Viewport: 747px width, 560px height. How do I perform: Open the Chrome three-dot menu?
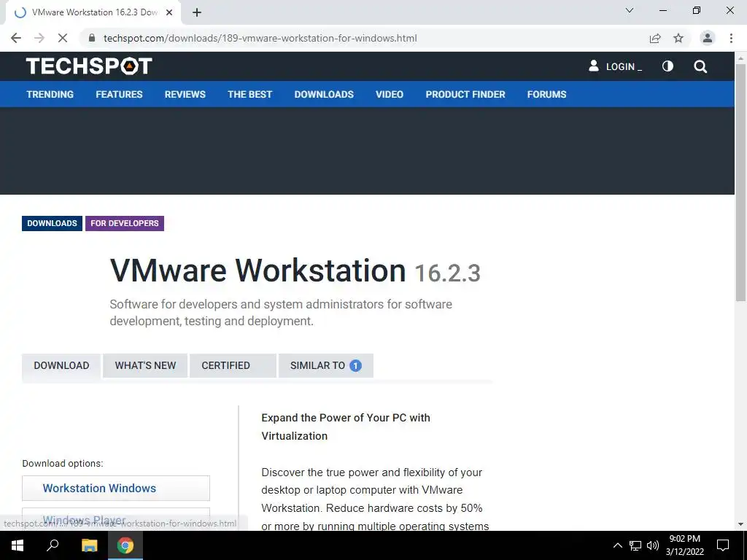[x=731, y=38]
